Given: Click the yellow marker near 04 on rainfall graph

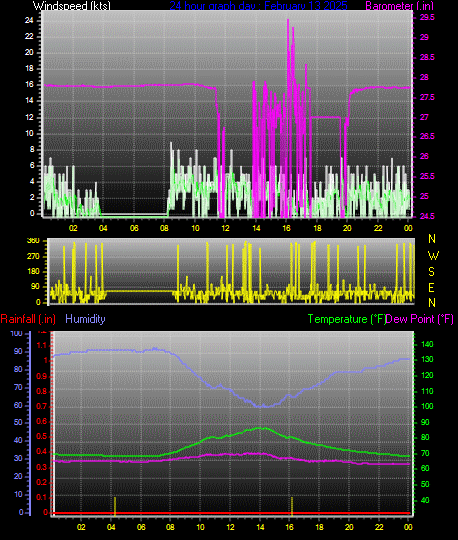Looking at the screenshot, I should tap(115, 506).
